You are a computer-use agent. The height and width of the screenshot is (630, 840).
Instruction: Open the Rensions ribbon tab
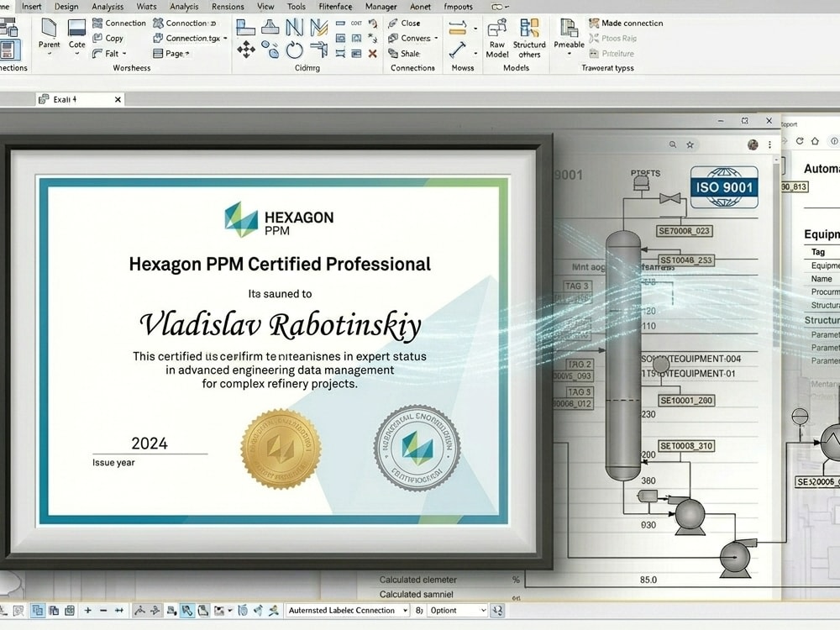click(x=228, y=7)
